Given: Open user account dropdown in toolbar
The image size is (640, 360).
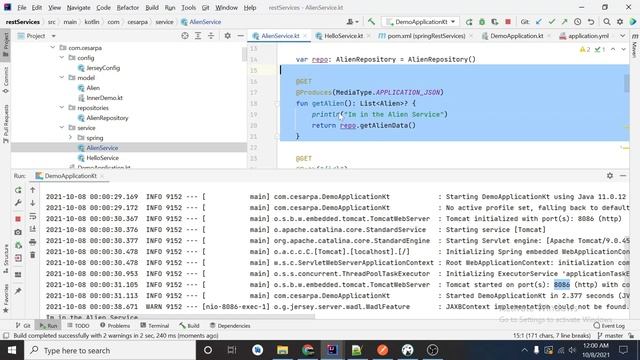Looking at the screenshot, I should click(353, 22).
